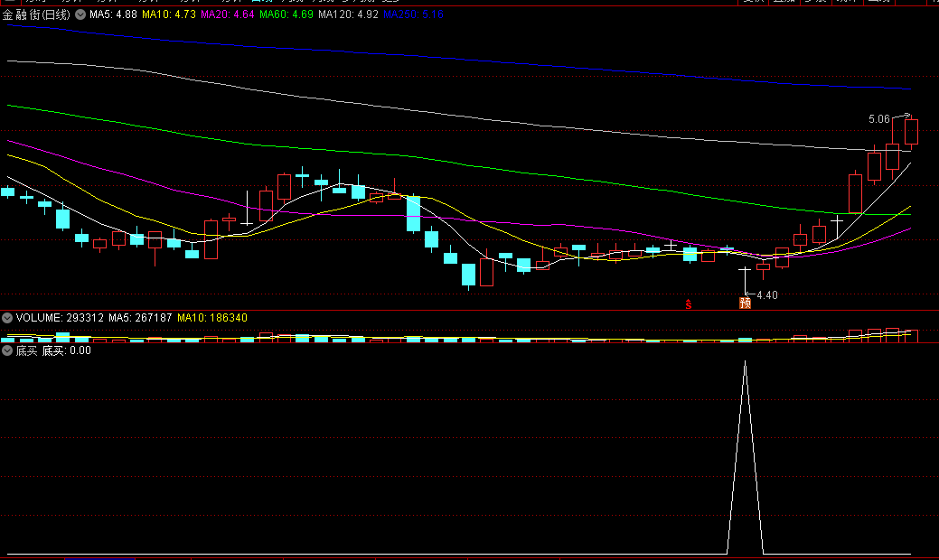The image size is (939, 560).
Task: Expand the VOLUME indicator options arrow
Action: [7, 318]
